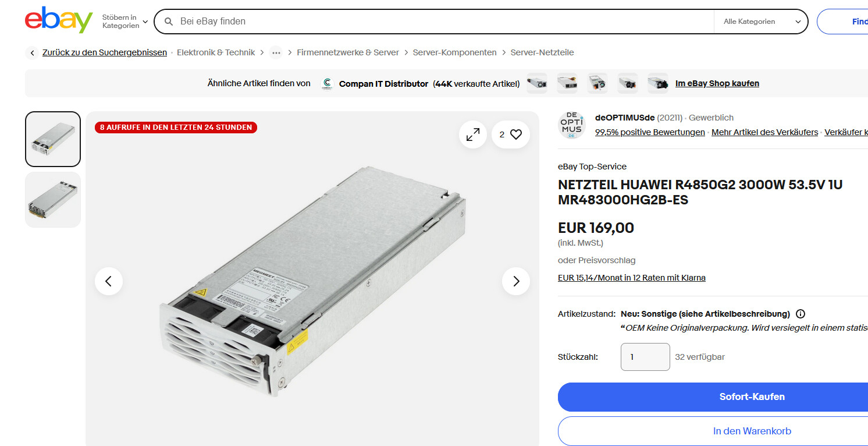
Task: Click the back arrow before Suchergebnissen
Action: point(32,52)
